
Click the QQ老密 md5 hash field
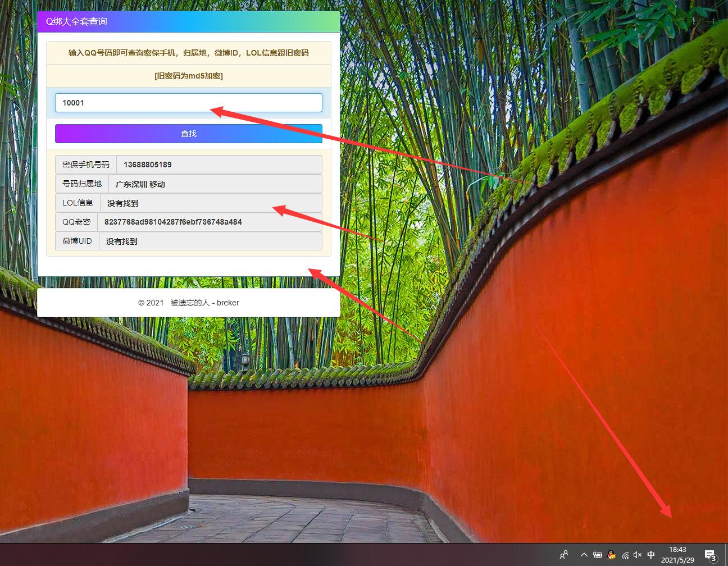[209, 222]
